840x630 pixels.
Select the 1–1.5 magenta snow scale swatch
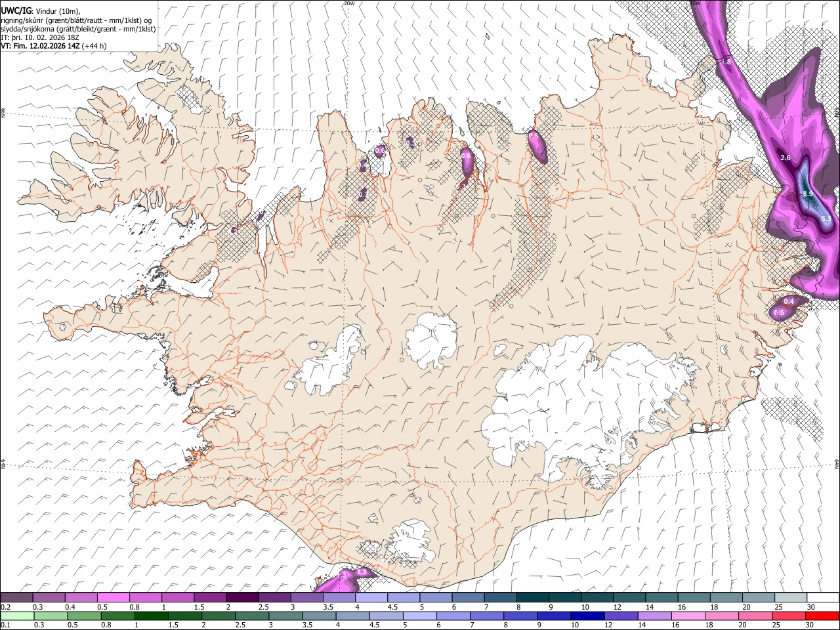click(178, 598)
